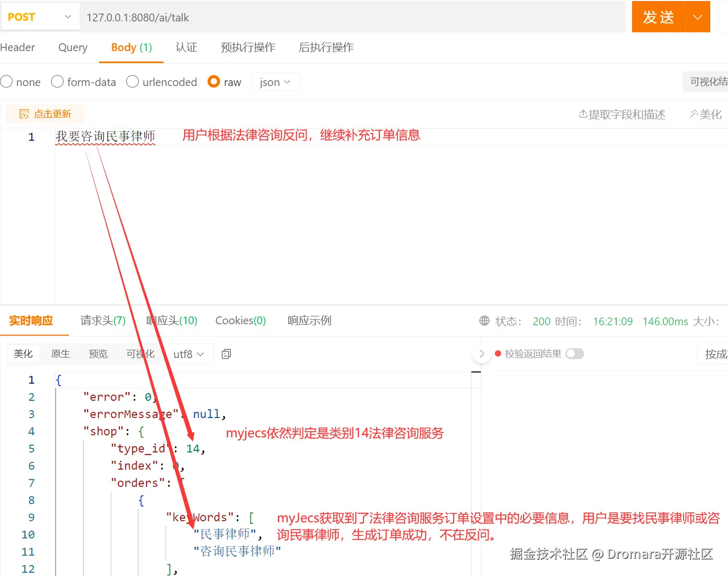Open the 预览 response view tab
The height and width of the screenshot is (576, 728).
(x=98, y=353)
